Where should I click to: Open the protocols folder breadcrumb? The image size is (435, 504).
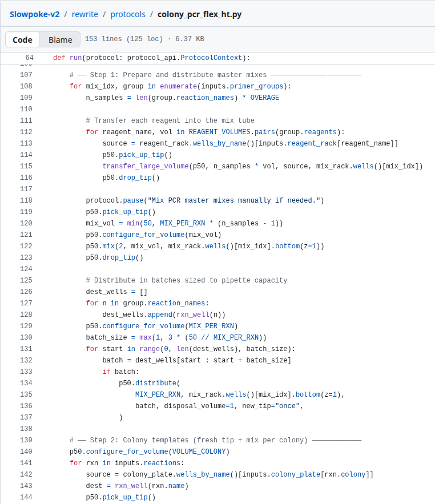(x=128, y=14)
